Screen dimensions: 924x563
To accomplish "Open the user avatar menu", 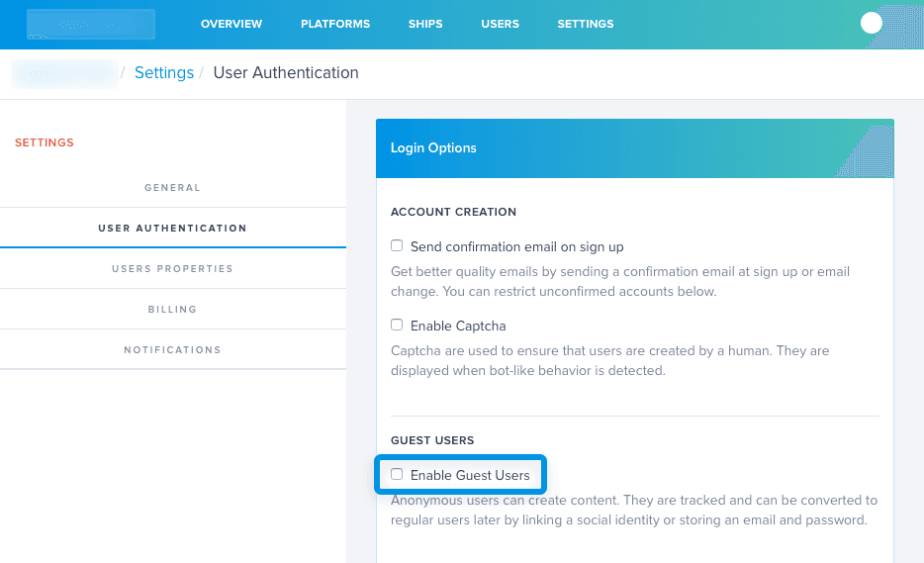I will 872,24.
